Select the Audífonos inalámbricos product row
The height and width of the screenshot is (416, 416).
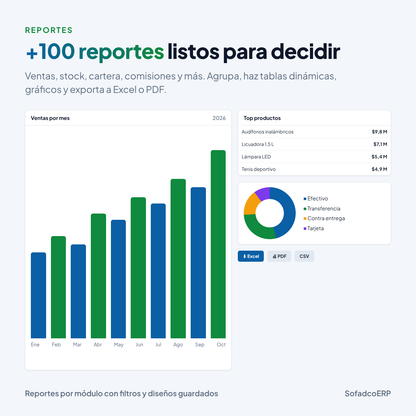pos(314,132)
